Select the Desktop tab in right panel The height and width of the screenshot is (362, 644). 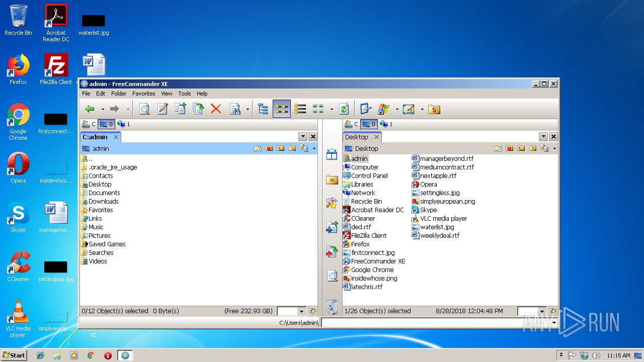point(362,137)
